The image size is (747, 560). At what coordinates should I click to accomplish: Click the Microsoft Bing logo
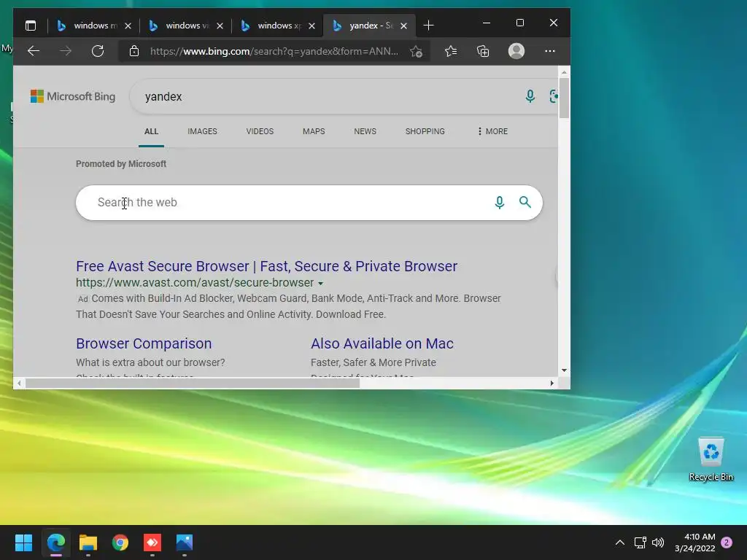point(73,96)
